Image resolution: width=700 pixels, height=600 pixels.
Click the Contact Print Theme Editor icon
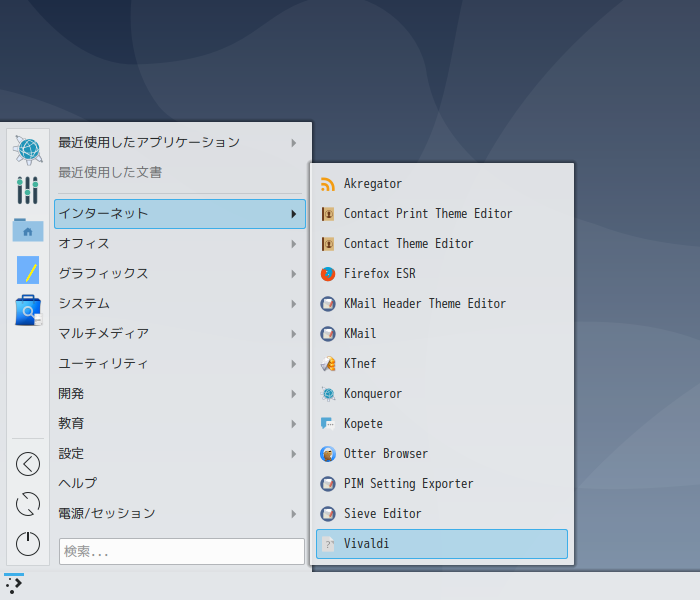pos(328,214)
